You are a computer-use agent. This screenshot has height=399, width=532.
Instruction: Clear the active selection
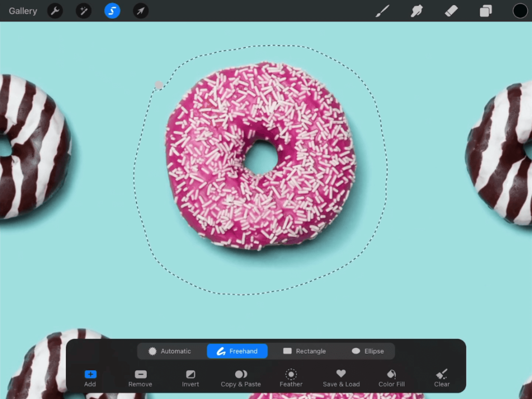pyautogui.click(x=441, y=378)
